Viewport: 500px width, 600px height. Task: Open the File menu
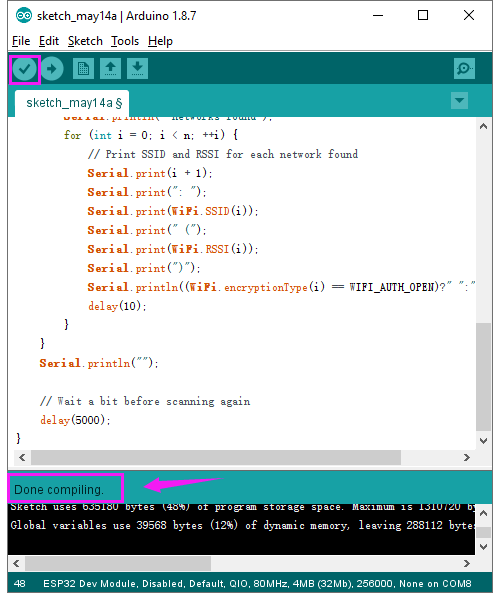[x=21, y=41]
